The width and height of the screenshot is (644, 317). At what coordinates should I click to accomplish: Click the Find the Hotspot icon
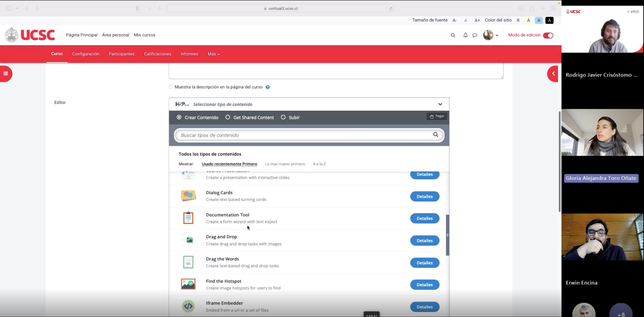point(188,284)
